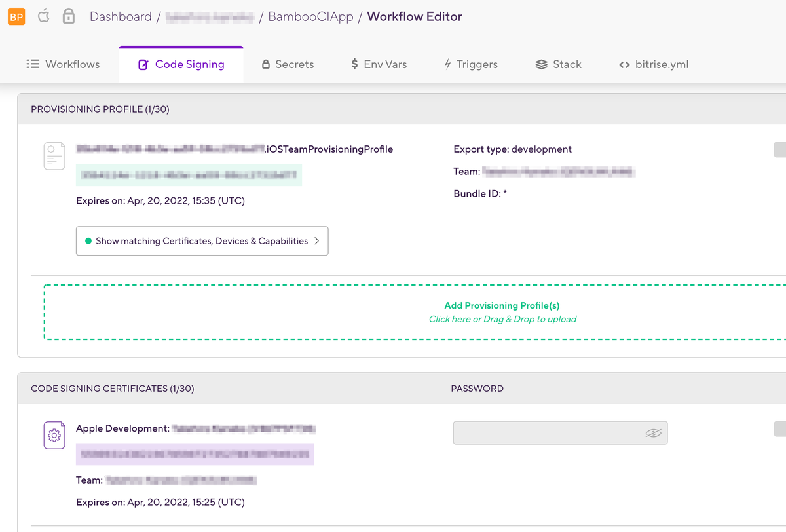This screenshot has width=786, height=532.
Task: Click the certificate Team label
Action: coord(89,480)
